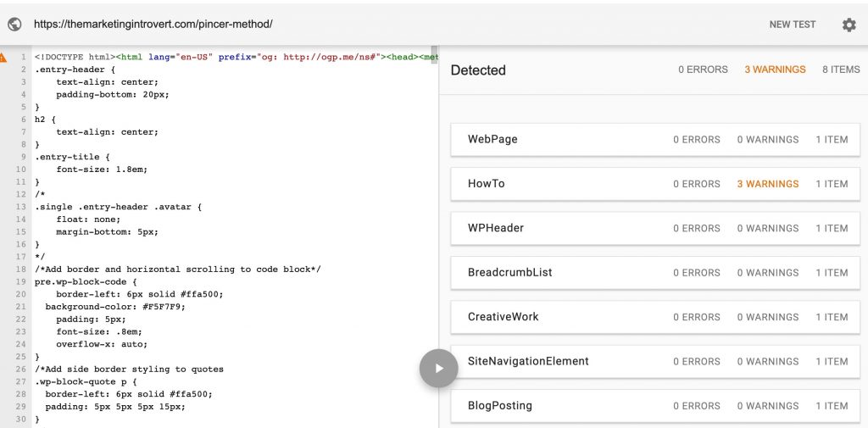Click WebPage's 1 ITEM label

coord(832,140)
